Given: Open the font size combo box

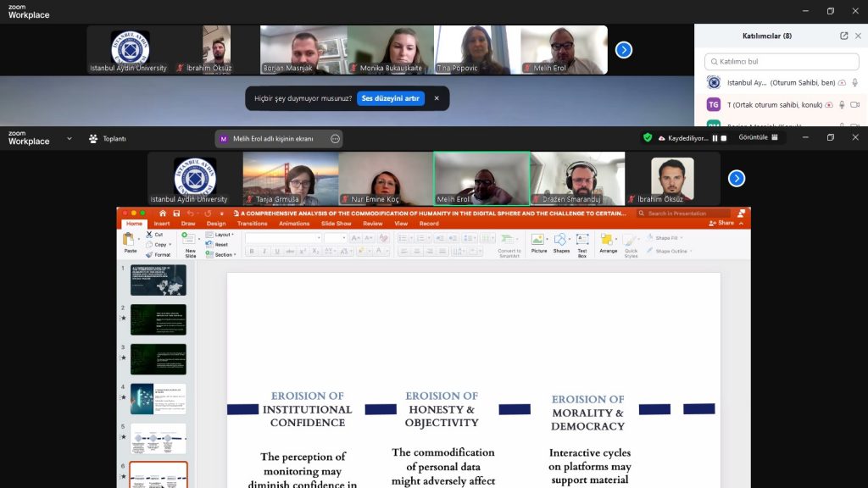Looking at the screenshot, I should [336, 238].
